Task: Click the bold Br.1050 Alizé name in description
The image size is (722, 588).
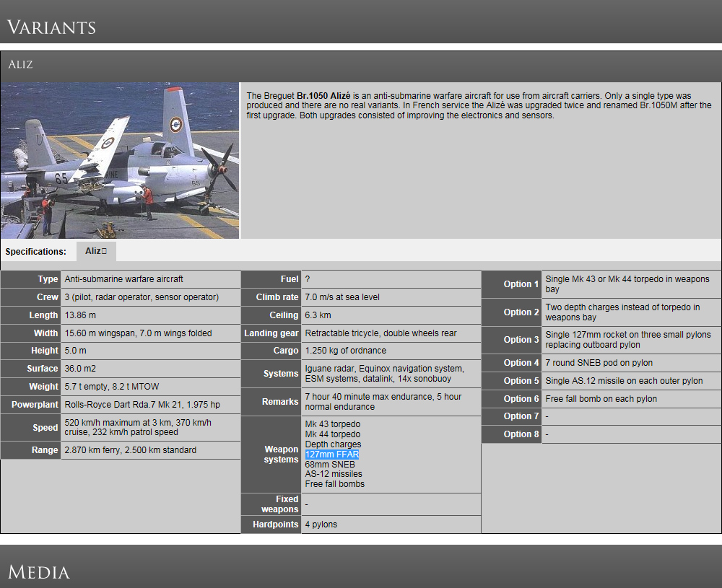Action: [x=323, y=96]
